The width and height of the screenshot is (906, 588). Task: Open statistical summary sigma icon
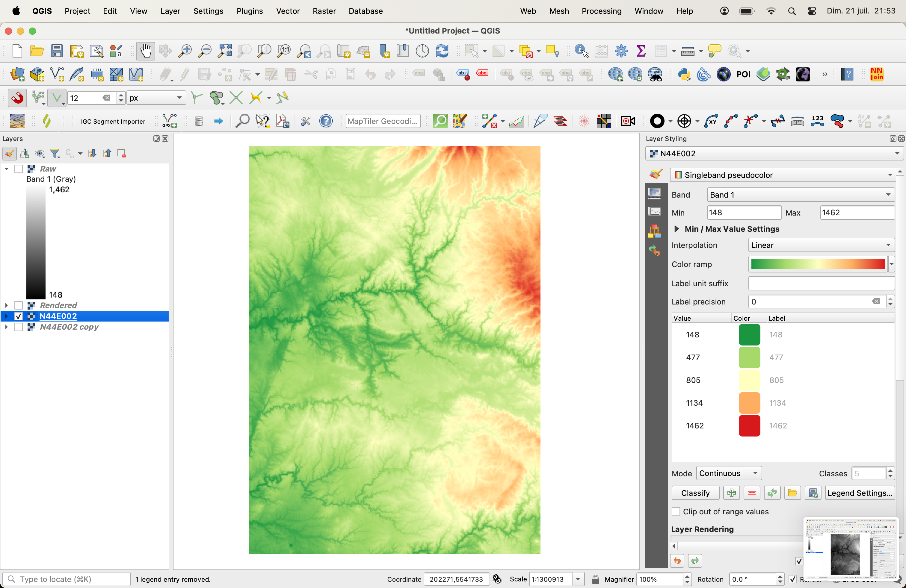[x=641, y=51]
